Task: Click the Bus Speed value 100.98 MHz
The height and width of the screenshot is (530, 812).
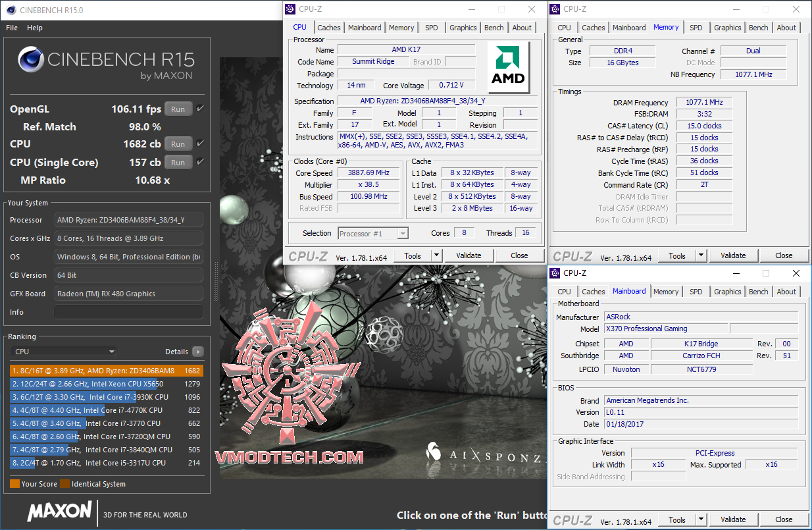Action: (368, 196)
